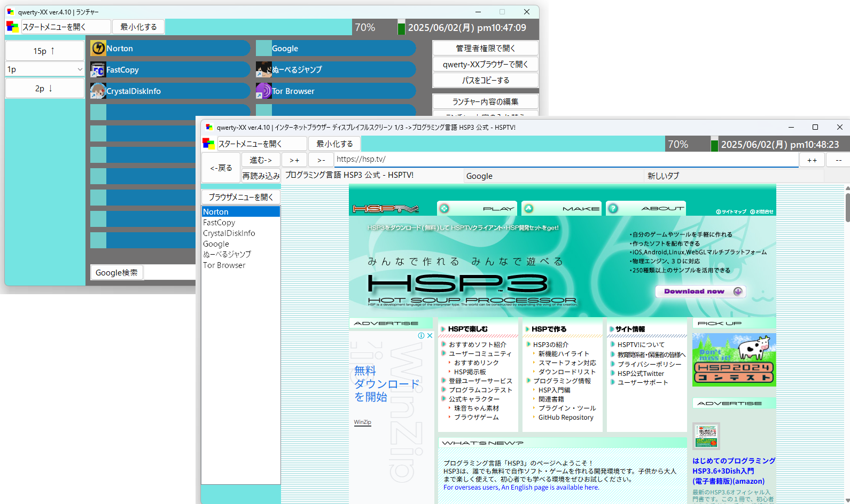The width and height of the screenshot is (850, 504).
Task: Select Norton in the browser side list
Action: tap(241, 211)
